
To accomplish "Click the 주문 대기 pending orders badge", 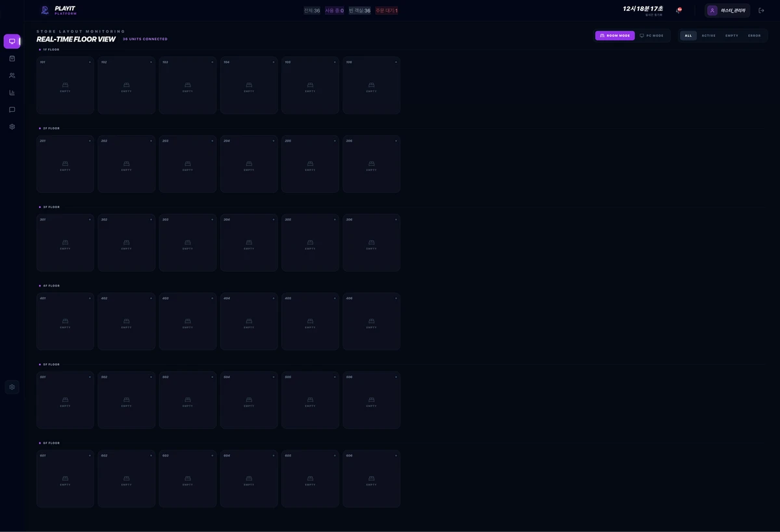I will click(x=386, y=10).
